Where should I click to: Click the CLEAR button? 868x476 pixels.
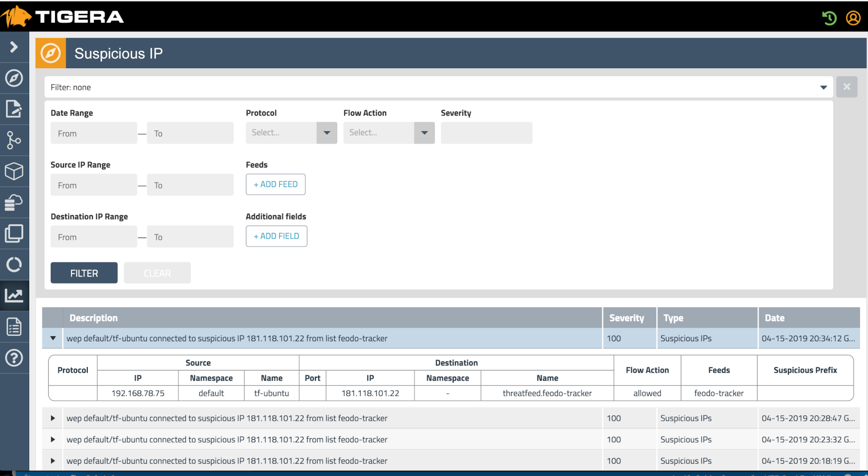tap(157, 273)
